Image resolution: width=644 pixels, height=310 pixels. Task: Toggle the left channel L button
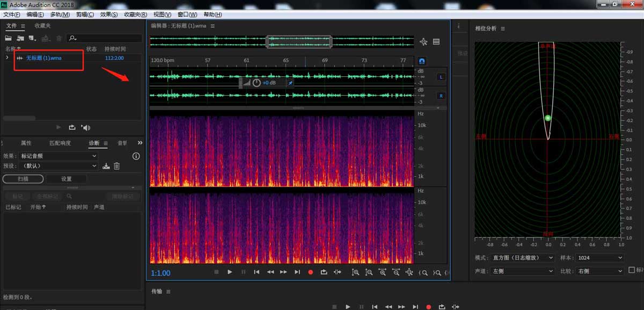[x=441, y=77]
